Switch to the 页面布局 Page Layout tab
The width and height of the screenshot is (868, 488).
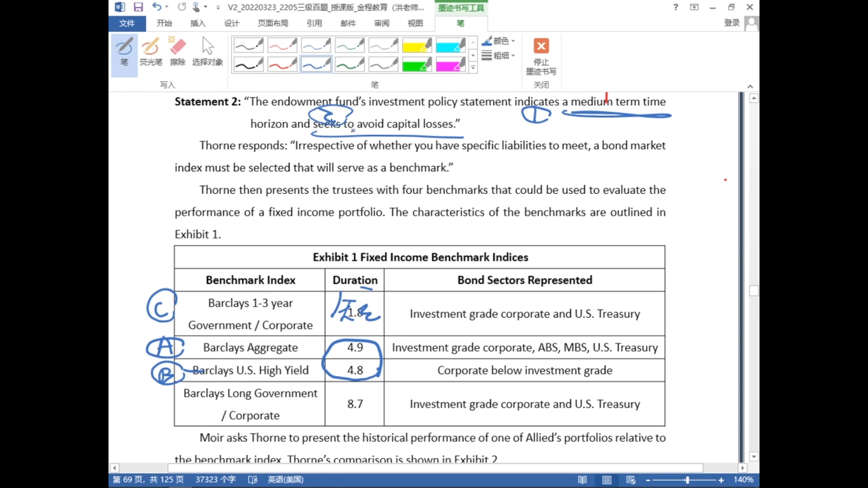(x=273, y=24)
